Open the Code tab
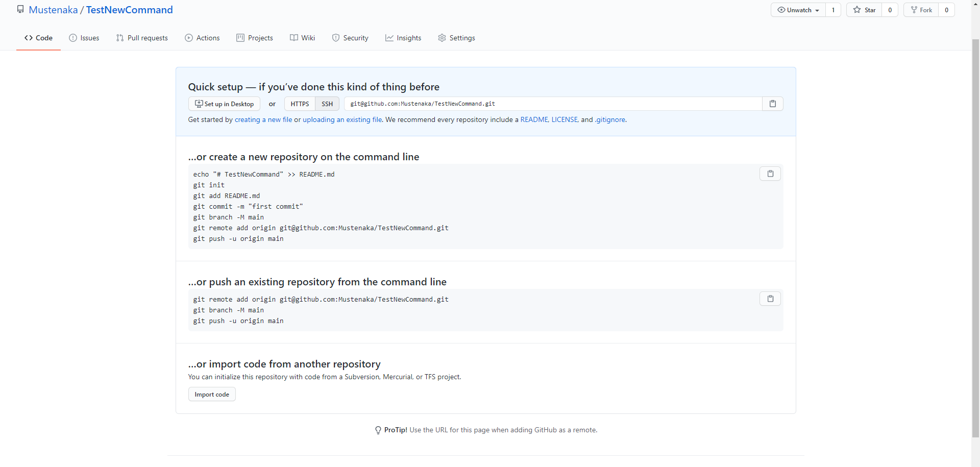This screenshot has width=980, height=467. point(38,38)
